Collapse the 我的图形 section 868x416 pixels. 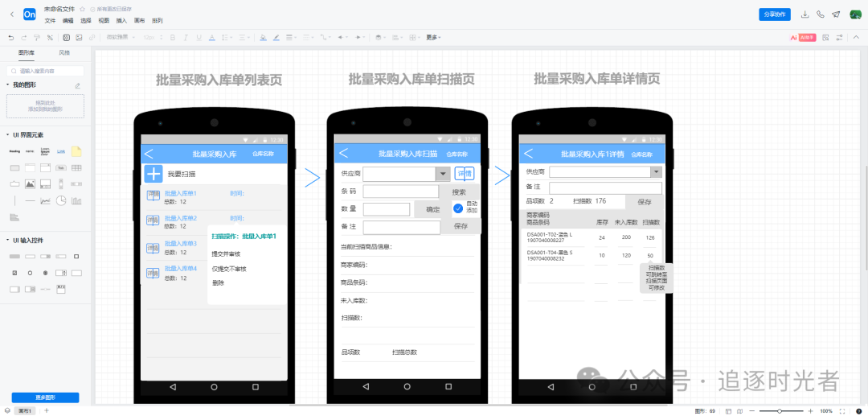click(8, 84)
